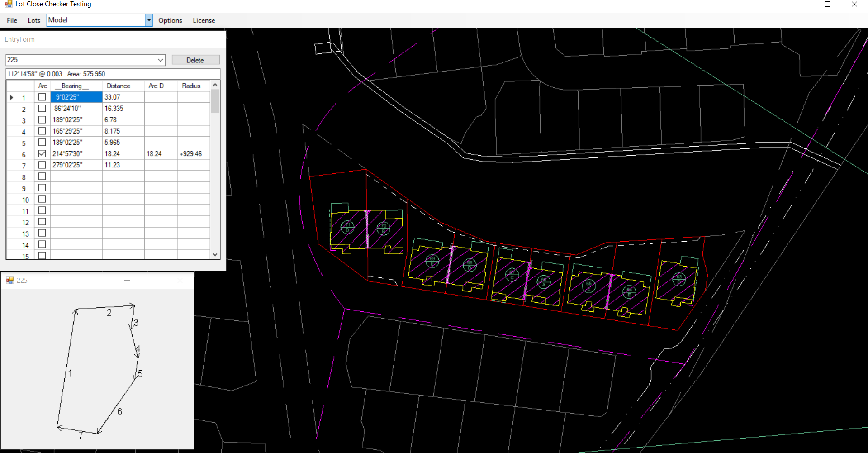Click the circled lot 71 marker
Screen dimensions: 868x453
[347, 227]
